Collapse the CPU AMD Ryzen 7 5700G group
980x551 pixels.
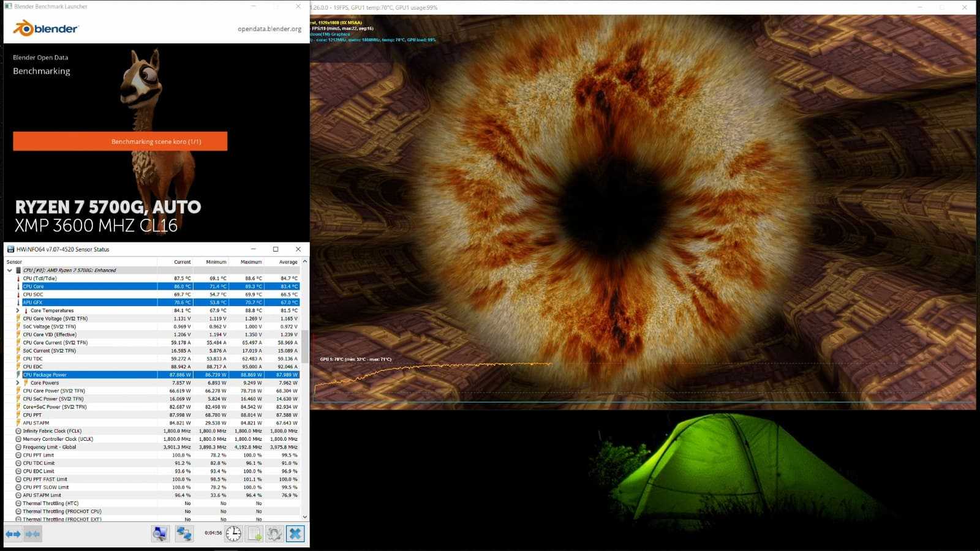9,270
